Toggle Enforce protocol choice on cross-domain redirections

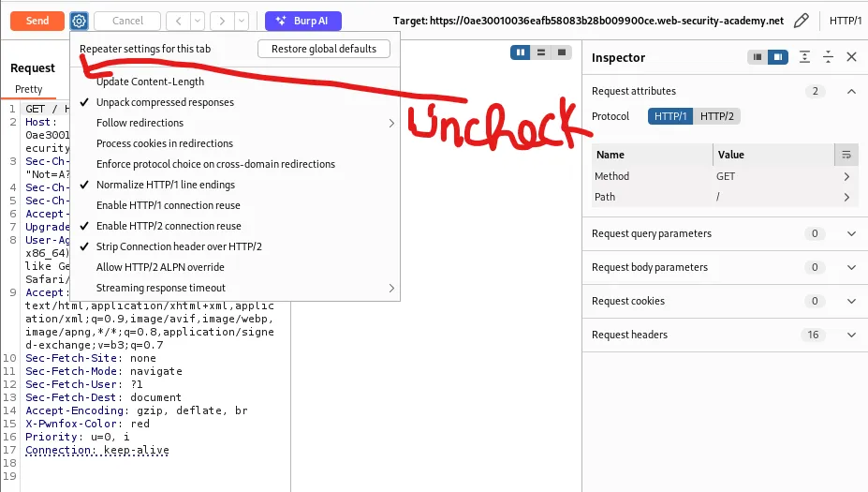tap(235, 164)
